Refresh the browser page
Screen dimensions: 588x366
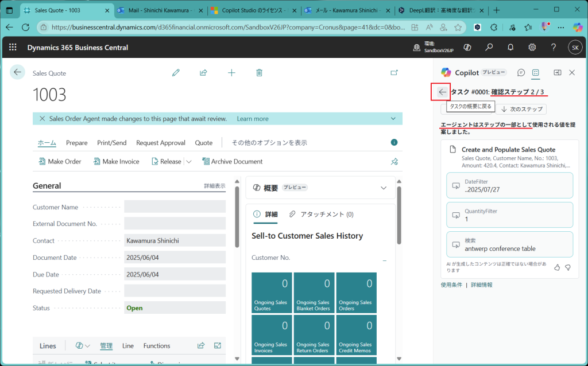point(25,28)
